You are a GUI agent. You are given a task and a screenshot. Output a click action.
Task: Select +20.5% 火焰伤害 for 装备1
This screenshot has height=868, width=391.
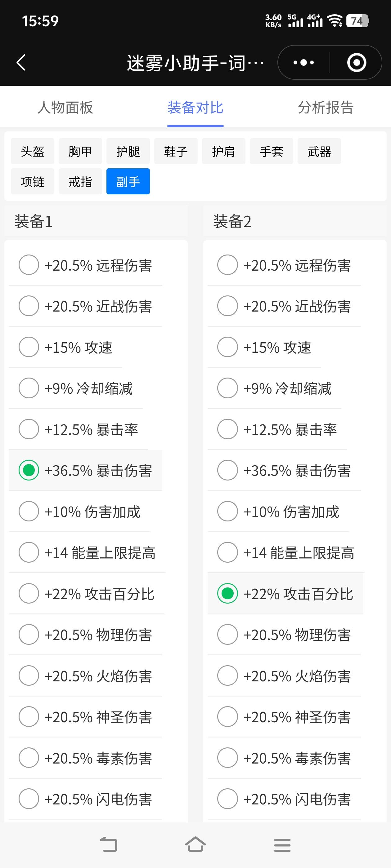85,676
